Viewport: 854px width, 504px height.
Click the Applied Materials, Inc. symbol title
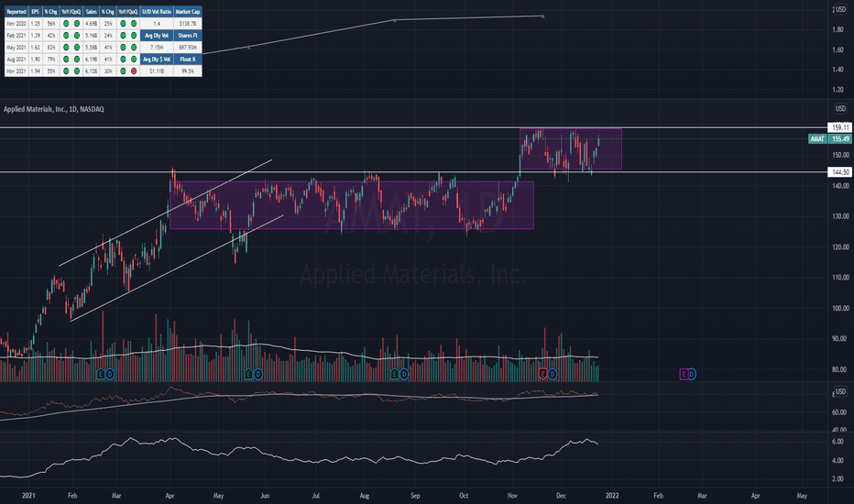pos(54,109)
